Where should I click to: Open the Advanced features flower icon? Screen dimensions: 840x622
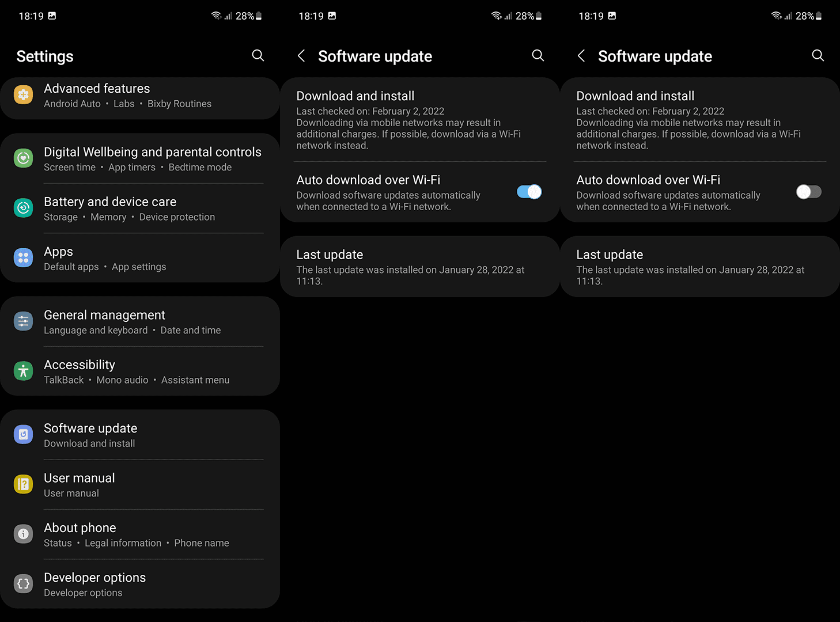[x=24, y=95]
